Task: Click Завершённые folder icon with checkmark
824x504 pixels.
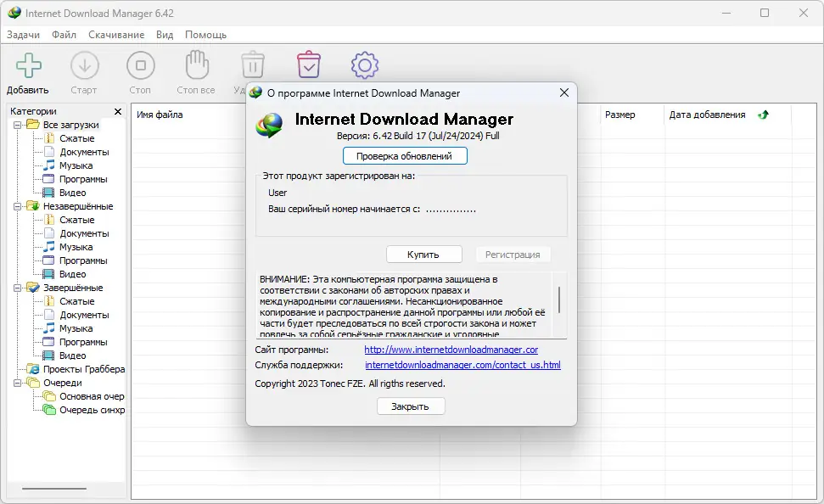Action: [x=33, y=288]
